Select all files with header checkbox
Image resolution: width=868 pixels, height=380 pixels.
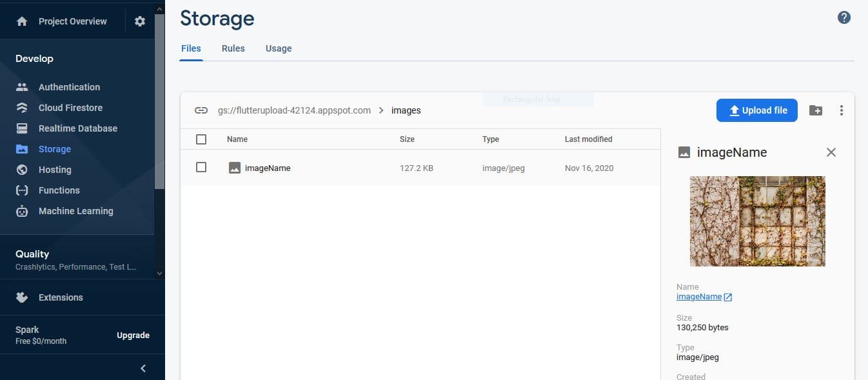click(x=201, y=139)
